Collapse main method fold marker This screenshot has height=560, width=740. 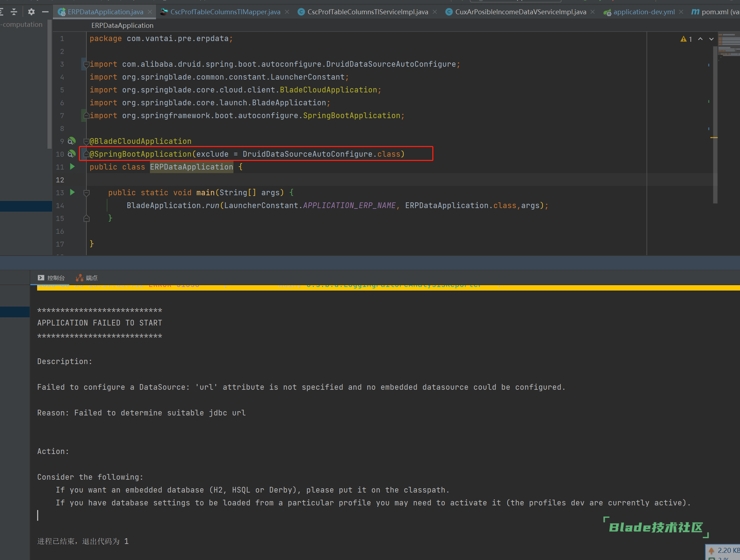pos(86,193)
